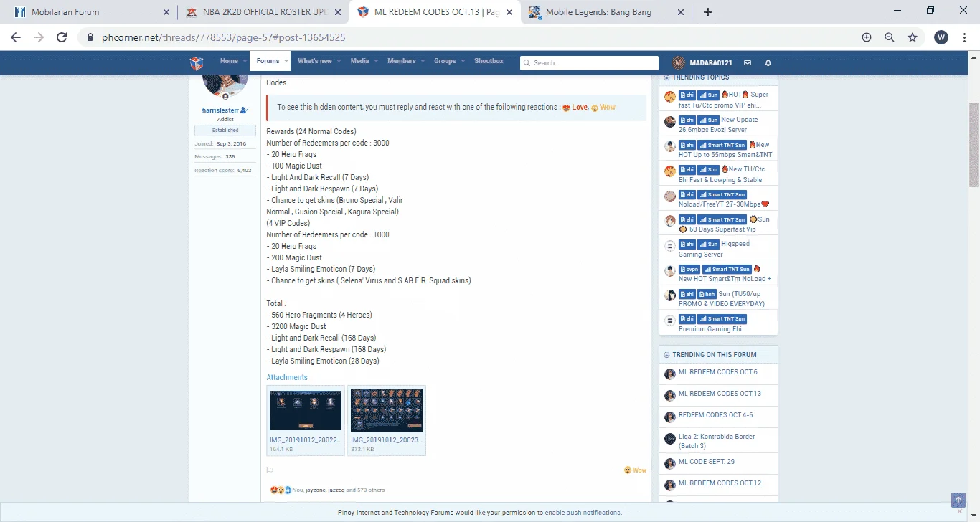Viewport: 980px width, 522px height.
Task: Go back to the previous browser page
Action: coord(16,37)
